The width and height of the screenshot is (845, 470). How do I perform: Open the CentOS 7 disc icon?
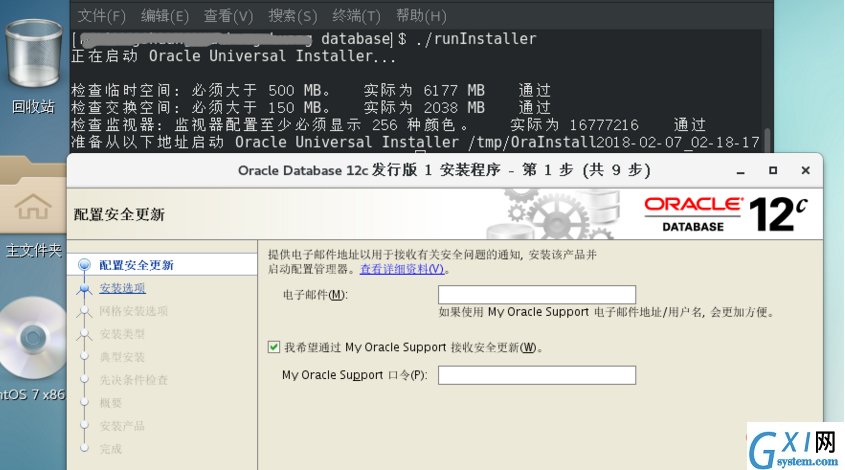33,338
